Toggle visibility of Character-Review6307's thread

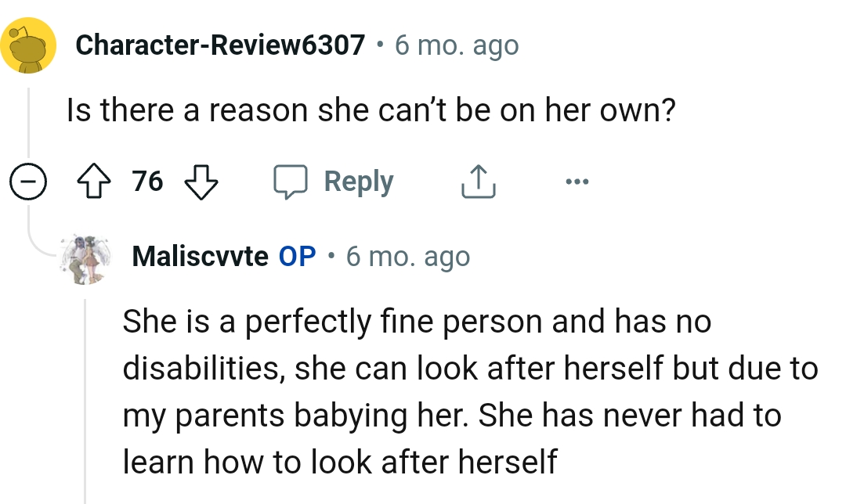[x=28, y=181]
